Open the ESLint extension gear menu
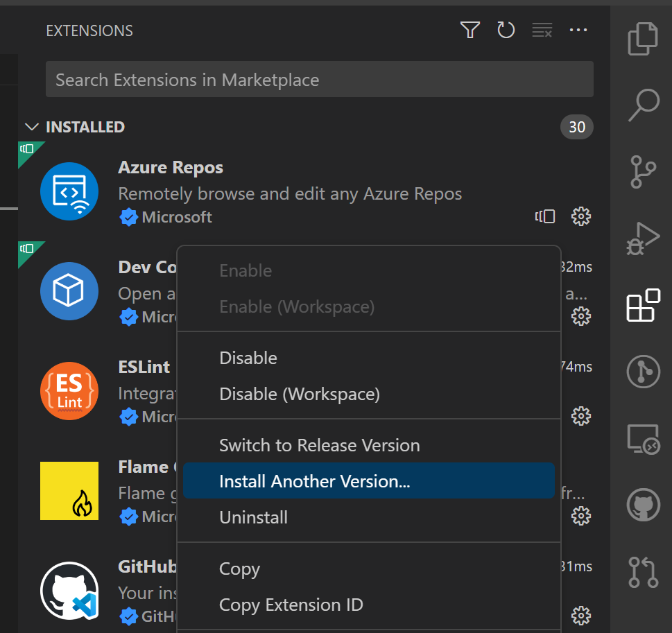Screen dimensions: 672x633 pos(580,416)
